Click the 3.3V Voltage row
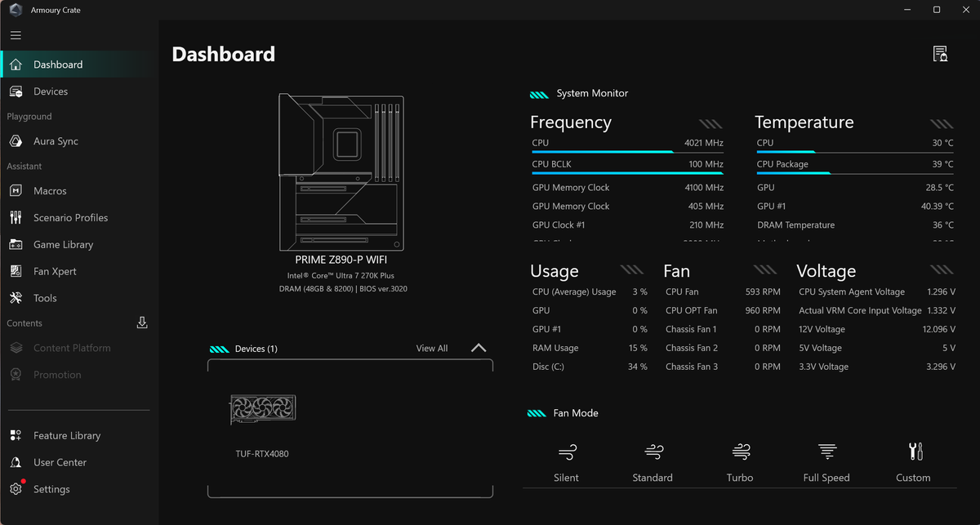This screenshot has height=525, width=980. 877,367
